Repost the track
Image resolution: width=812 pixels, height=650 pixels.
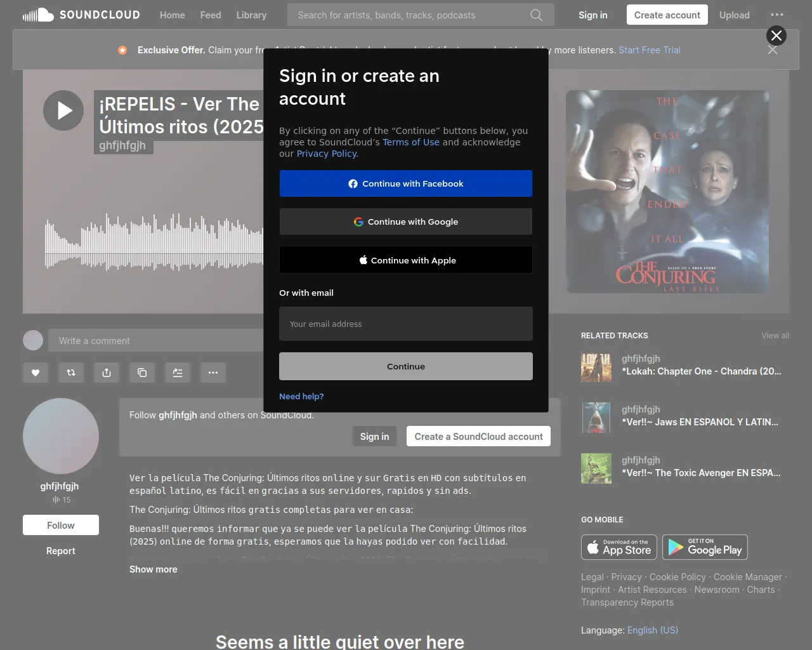click(x=71, y=373)
